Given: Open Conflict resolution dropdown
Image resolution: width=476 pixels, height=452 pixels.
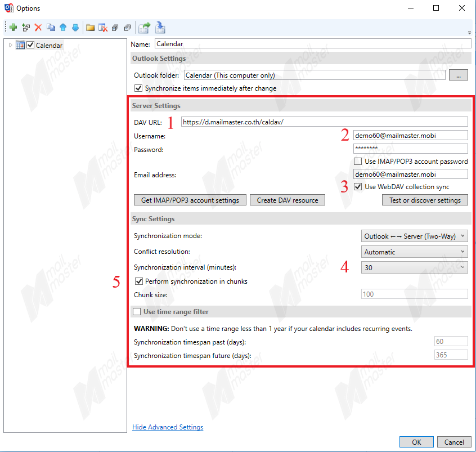Looking at the screenshot, I should coord(414,252).
